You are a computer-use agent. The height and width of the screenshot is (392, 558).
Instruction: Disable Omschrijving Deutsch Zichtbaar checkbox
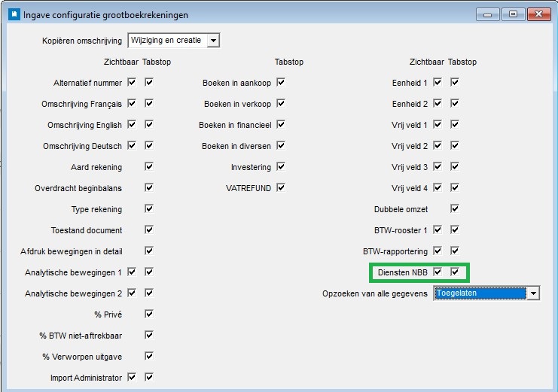click(x=132, y=145)
